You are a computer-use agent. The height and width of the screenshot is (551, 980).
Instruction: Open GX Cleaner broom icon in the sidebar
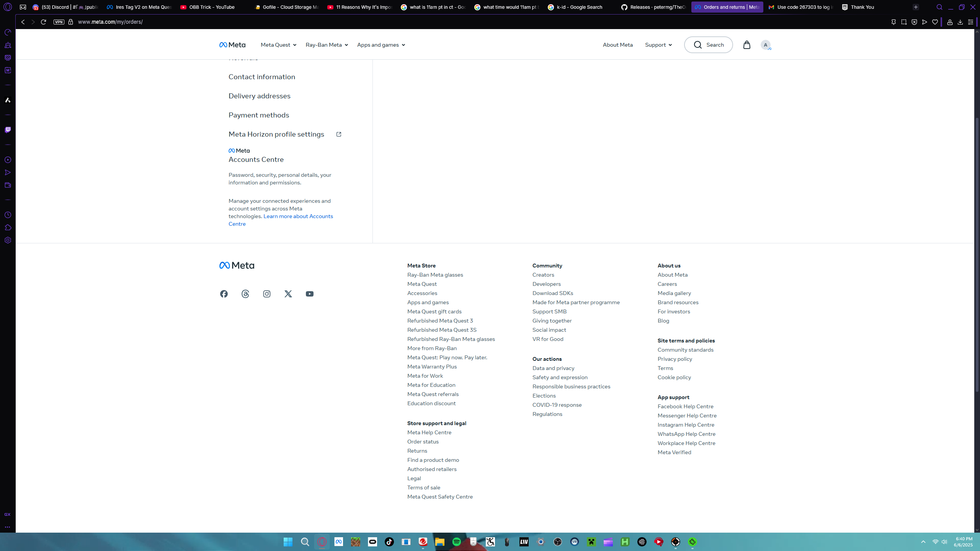8,45
